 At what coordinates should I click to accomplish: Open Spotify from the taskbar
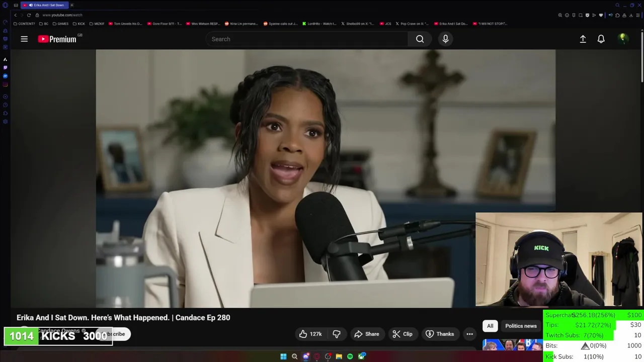coord(350,356)
